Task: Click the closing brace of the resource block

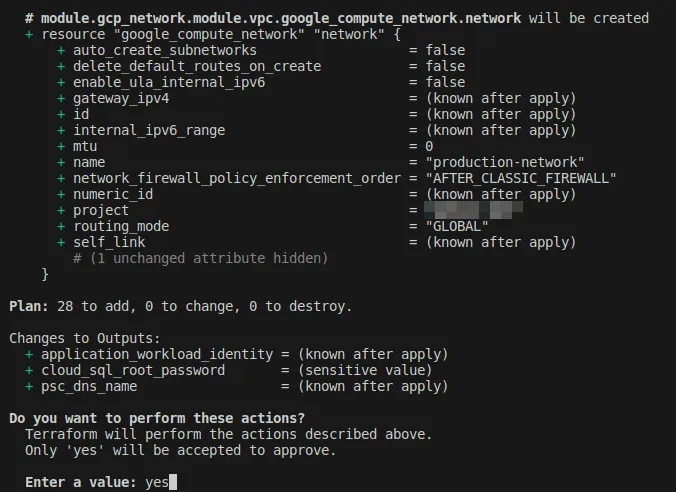Action: [x=45, y=274]
